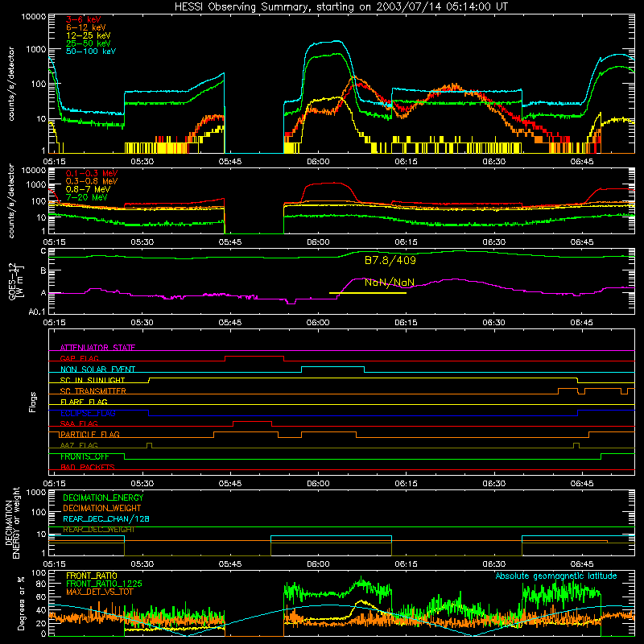Click the 3-6 keV legend label

click(83, 19)
